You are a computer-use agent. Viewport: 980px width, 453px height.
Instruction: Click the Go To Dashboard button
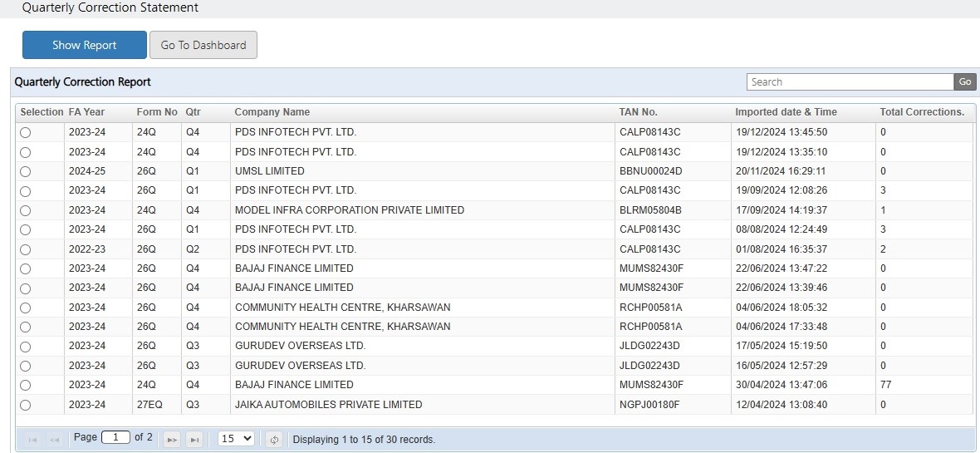coord(203,45)
